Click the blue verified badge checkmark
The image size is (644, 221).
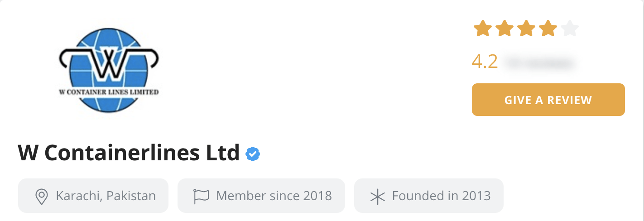[x=253, y=154]
